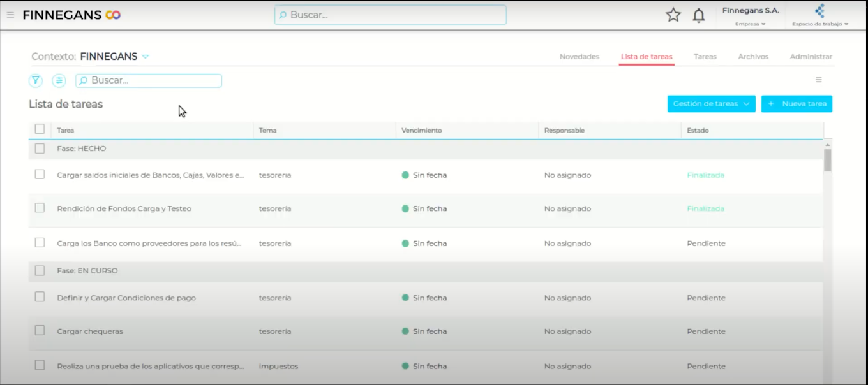The image size is (868, 385).
Task: Click the workspace icon in the top right
Action: (819, 11)
